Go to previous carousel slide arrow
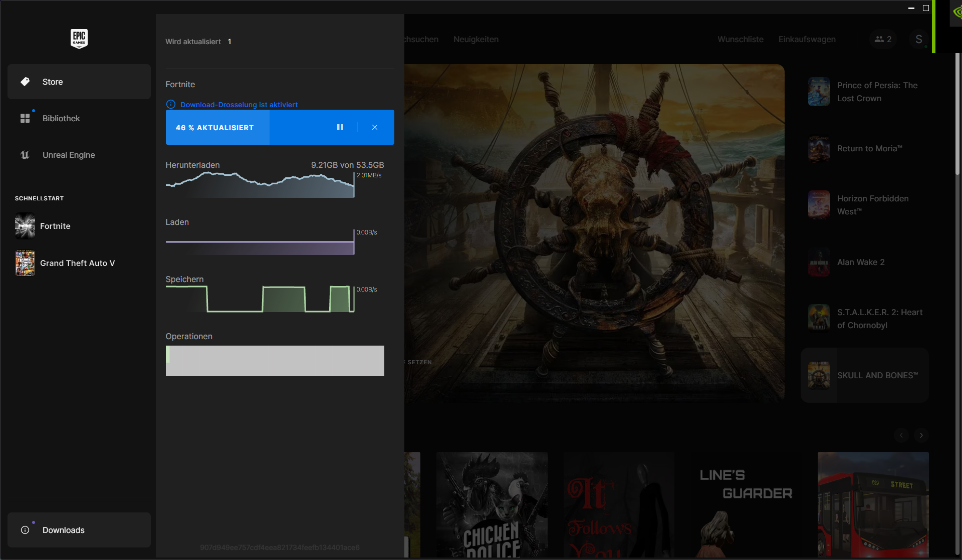The height and width of the screenshot is (560, 962). click(x=901, y=435)
